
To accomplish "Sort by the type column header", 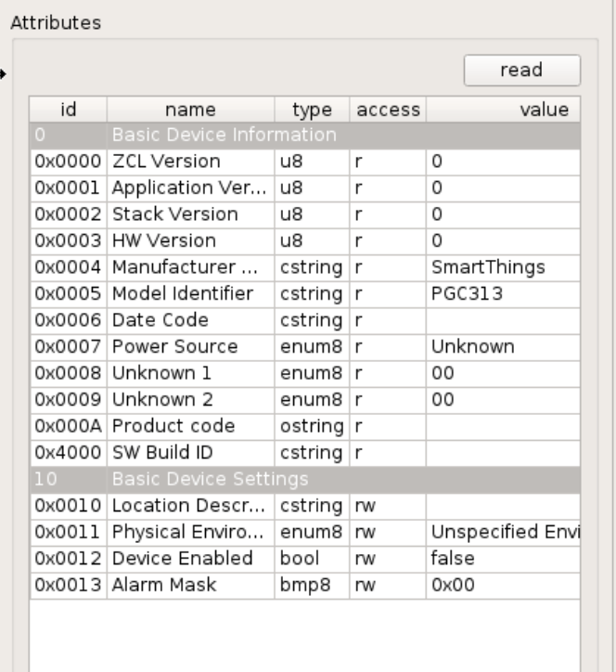I will (312, 110).
